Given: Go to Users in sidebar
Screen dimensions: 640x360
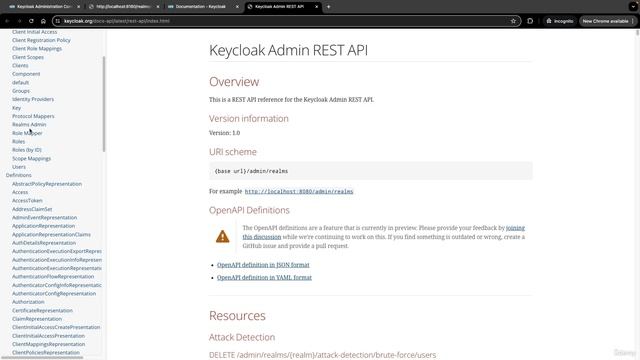Looking at the screenshot, I should pos(19,167).
